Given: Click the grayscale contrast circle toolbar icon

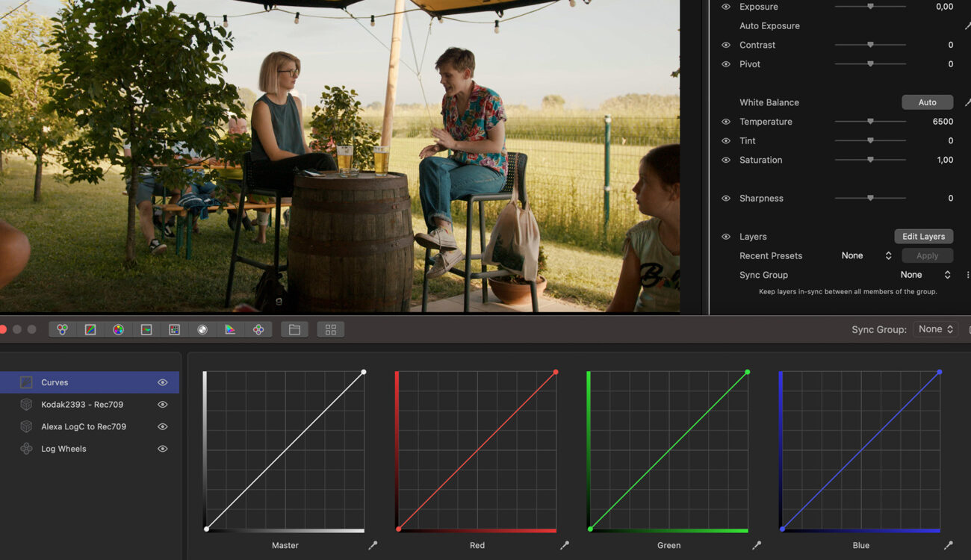Looking at the screenshot, I should click(x=202, y=329).
